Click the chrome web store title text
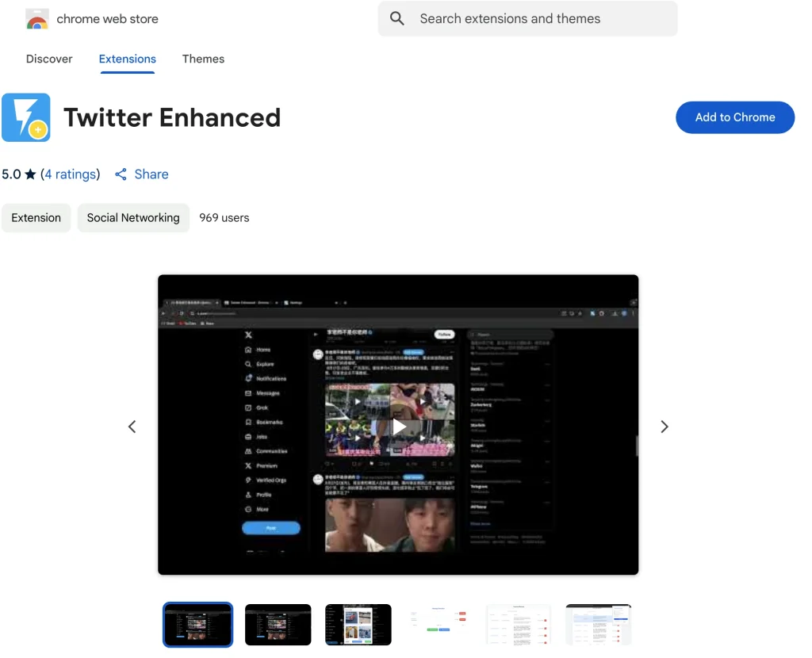The width and height of the screenshot is (812, 658). (107, 19)
